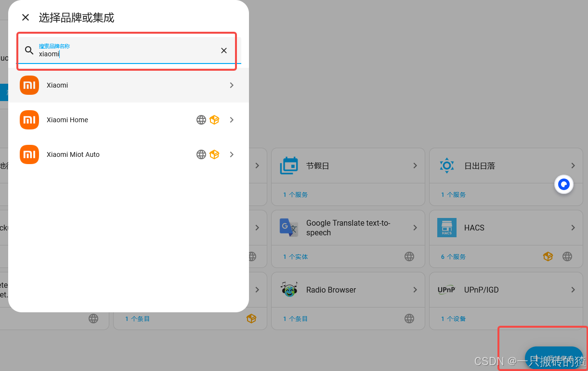Click globe cloud icon on Xiaomi Miot Auto
Viewport: 588px width, 371px height.
pos(201,154)
